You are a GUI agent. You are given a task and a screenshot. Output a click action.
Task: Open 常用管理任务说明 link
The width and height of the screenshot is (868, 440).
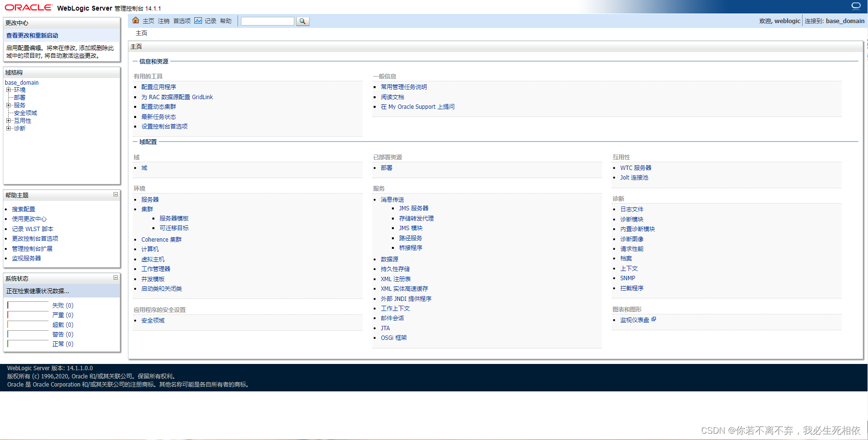(x=404, y=87)
